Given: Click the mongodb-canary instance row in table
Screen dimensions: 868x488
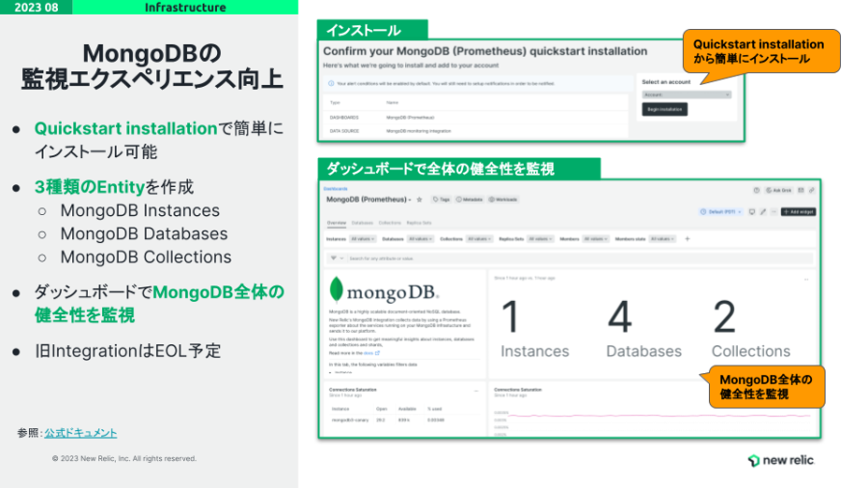Looking at the screenshot, I should point(404,420).
